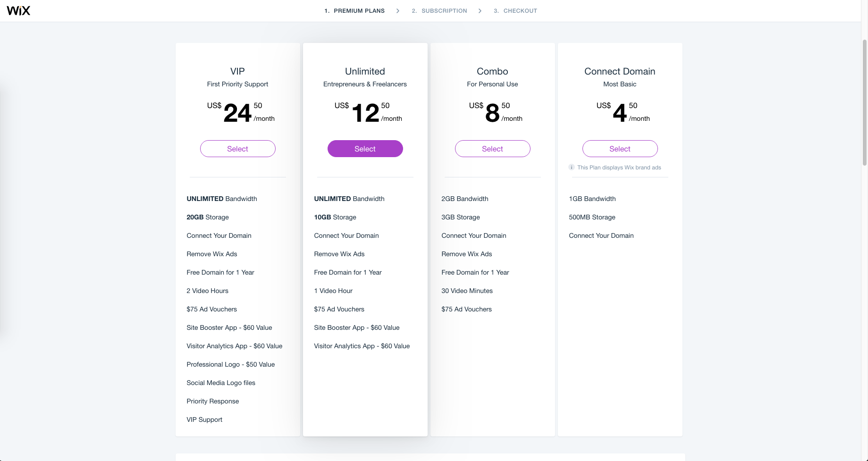Click 'UNLIMITED Bandwidth' in Unlimited plan
The image size is (868, 461).
coord(349,199)
